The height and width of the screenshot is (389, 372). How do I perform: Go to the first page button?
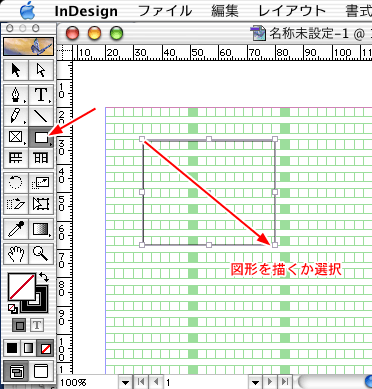coord(141,381)
